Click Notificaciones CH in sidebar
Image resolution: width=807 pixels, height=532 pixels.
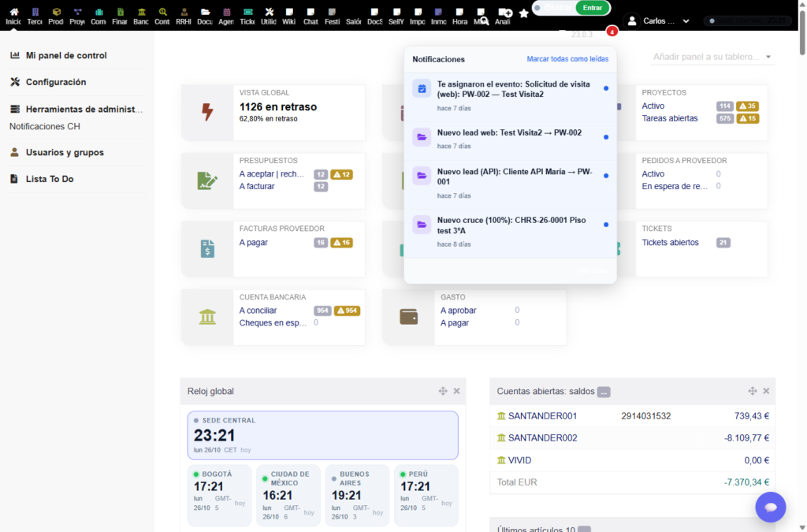pyautogui.click(x=45, y=126)
